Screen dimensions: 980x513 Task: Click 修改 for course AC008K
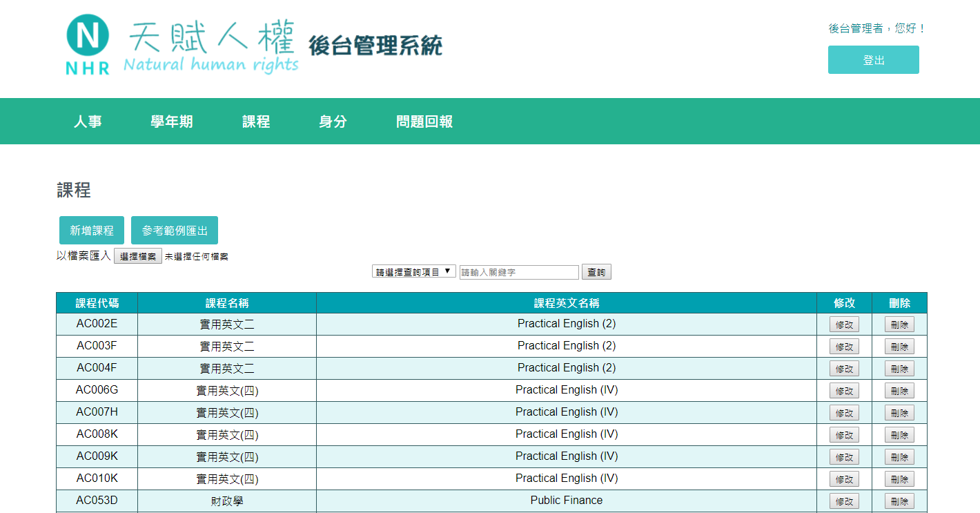pos(844,435)
